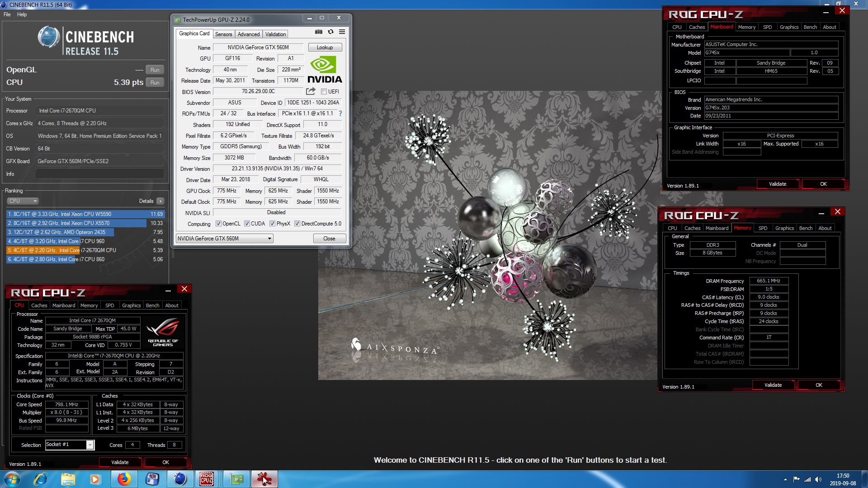Click the network signal tray icon
868x488 pixels.
tap(807, 479)
